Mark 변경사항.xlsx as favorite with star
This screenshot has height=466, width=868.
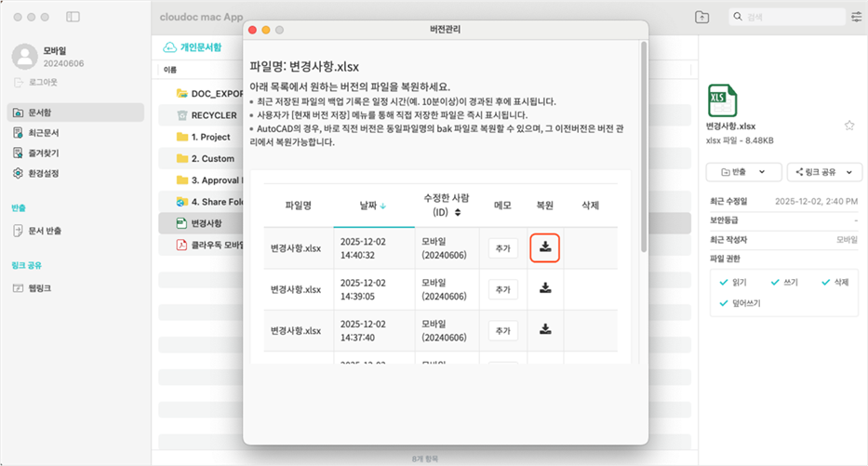click(848, 125)
